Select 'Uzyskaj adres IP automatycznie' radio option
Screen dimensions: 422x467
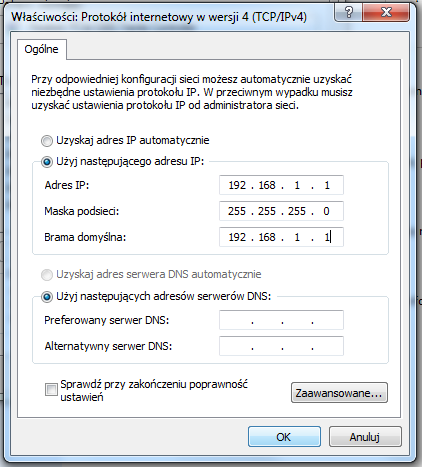point(47,141)
